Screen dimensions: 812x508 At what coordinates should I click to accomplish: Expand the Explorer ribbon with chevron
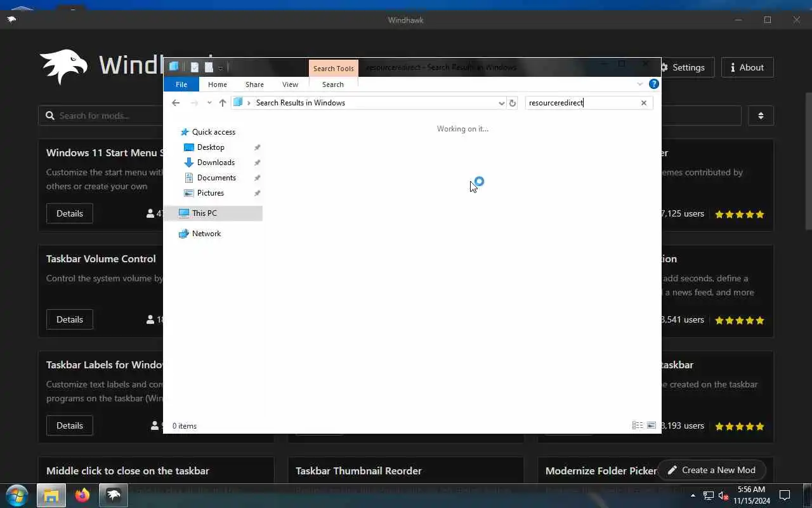click(x=639, y=84)
